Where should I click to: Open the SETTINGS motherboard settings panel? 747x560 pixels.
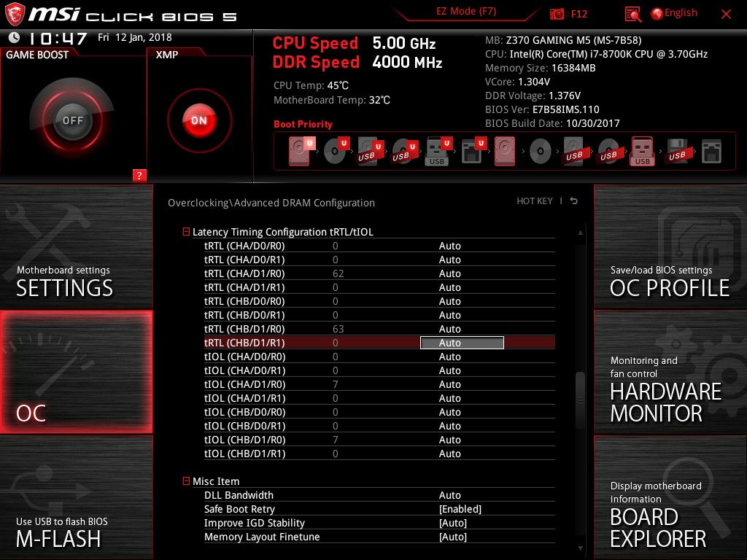[76, 246]
